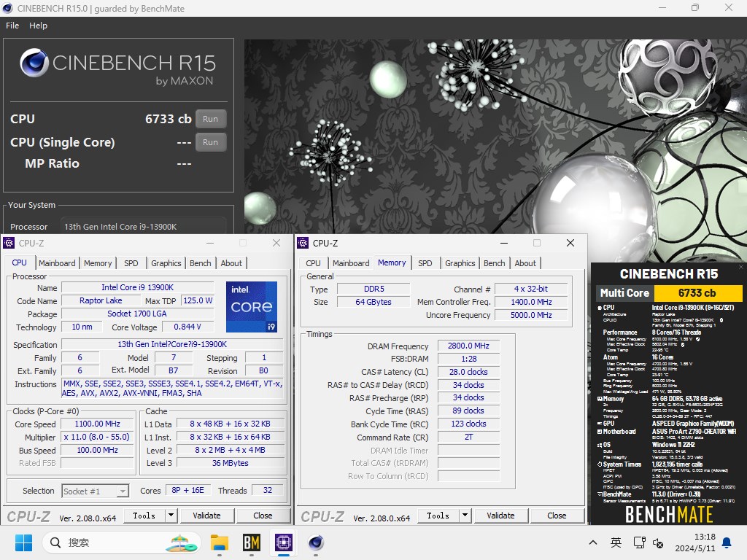Click the left CPU-Z title bar icon
The width and height of the screenshot is (747, 560).
tap(9, 244)
